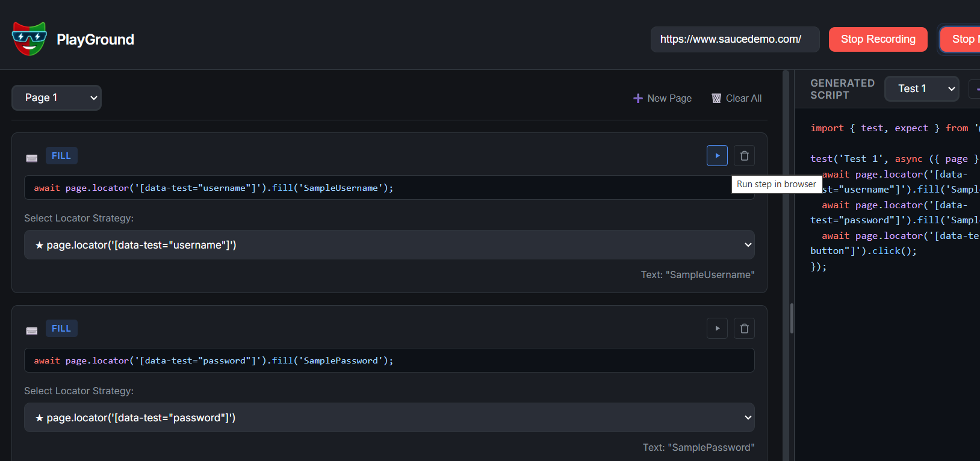This screenshot has height=461, width=980.
Task: Click the saucedemo URL field
Action: [735, 39]
